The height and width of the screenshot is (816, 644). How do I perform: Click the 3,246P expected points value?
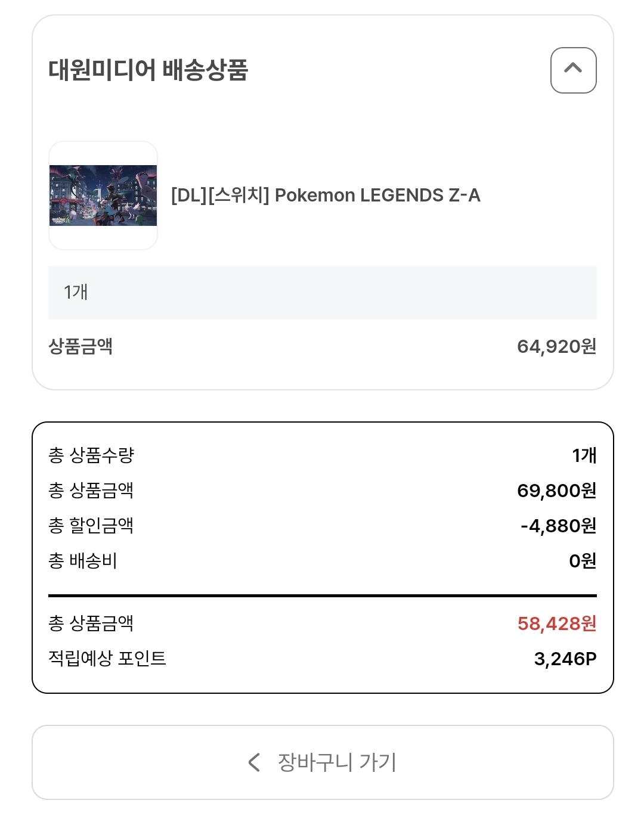[x=565, y=659]
